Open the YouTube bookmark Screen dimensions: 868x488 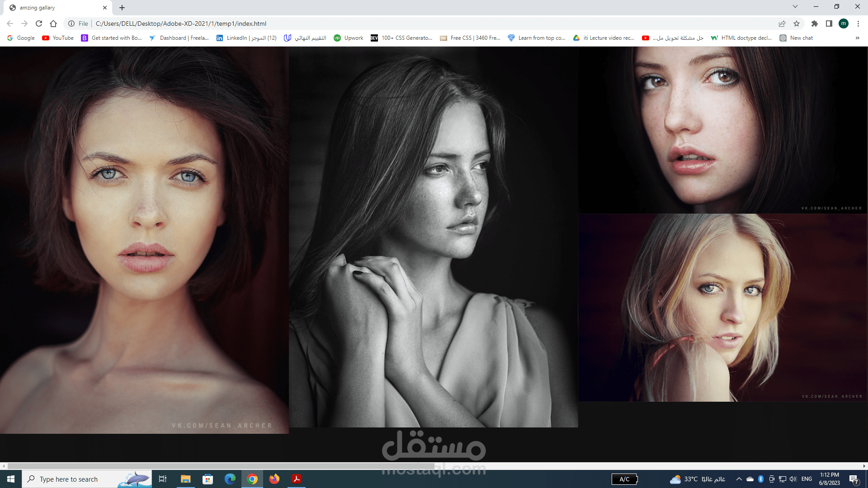pyautogui.click(x=58, y=38)
